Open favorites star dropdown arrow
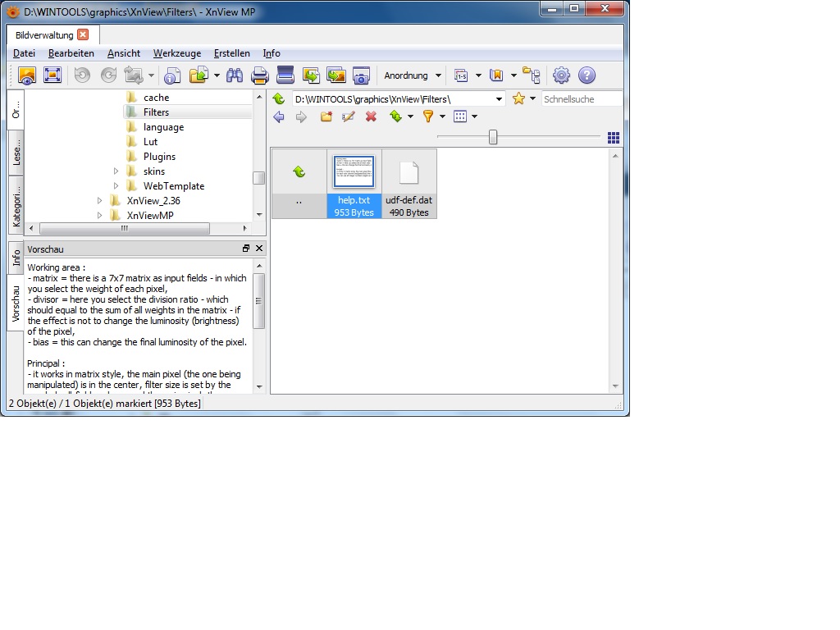Viewport: 840px width, 630px height. coord(532,98)
